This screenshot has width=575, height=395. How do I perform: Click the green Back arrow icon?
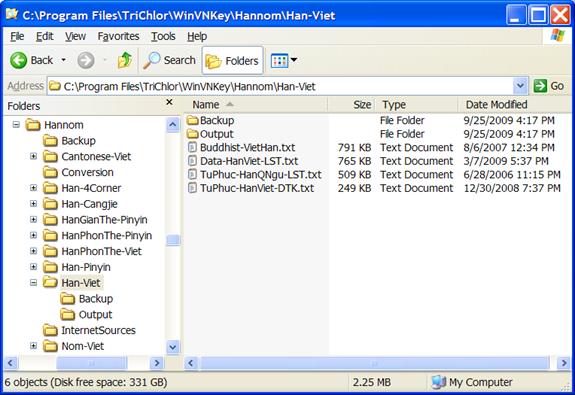tap(18, 60)
